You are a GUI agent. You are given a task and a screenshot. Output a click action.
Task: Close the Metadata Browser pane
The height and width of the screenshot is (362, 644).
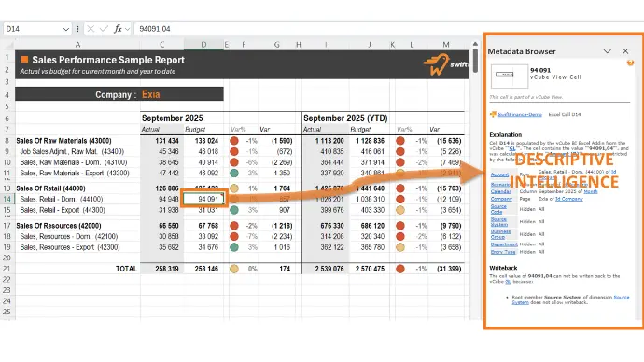625,51
